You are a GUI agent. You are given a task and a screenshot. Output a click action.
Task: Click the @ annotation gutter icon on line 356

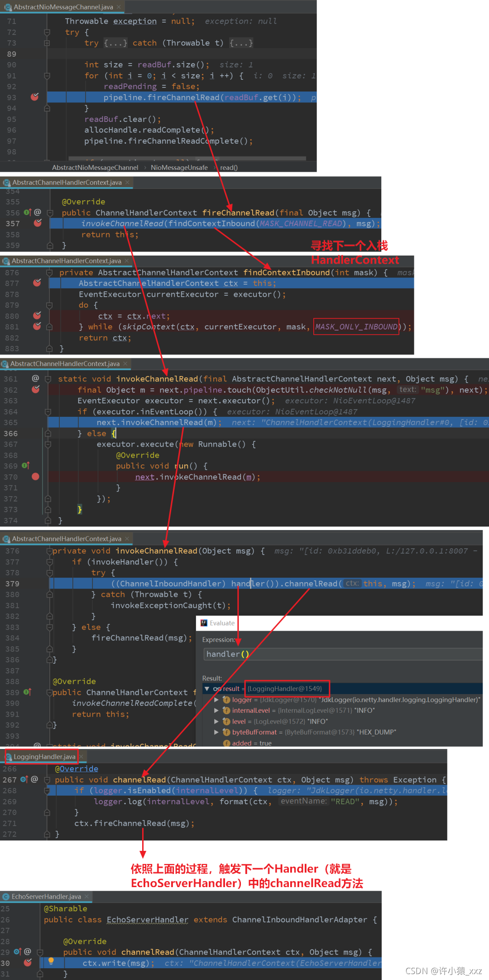click(38, 212)
